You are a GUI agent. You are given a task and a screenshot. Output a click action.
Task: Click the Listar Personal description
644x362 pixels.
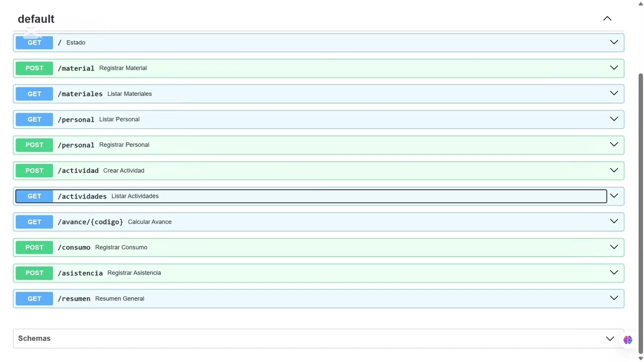point(119,119)
